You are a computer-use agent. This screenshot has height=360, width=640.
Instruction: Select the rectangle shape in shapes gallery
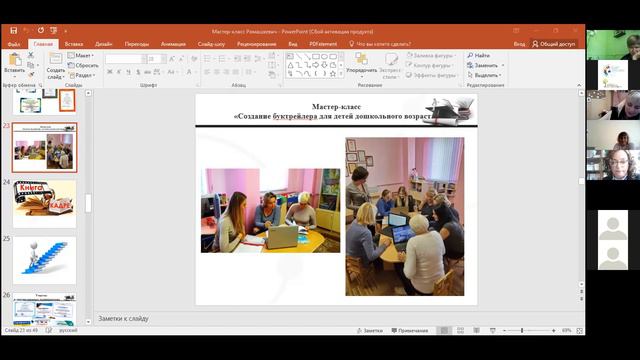click(x=316, y=56)
